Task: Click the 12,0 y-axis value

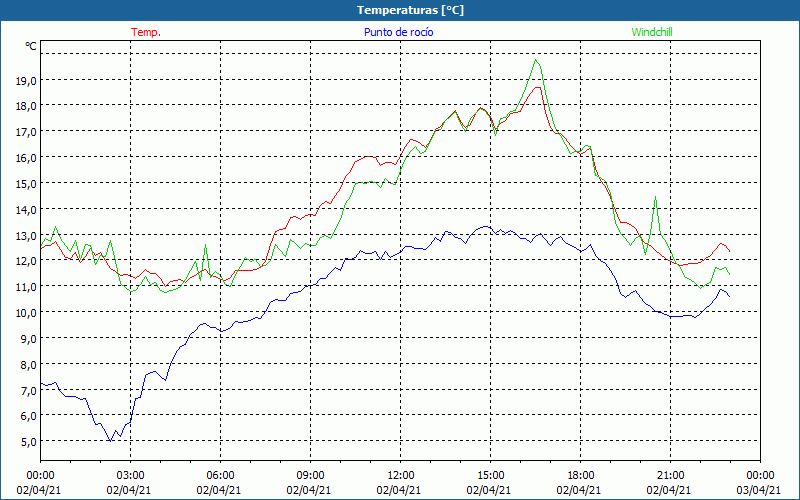Action: (x=26, y=261)
